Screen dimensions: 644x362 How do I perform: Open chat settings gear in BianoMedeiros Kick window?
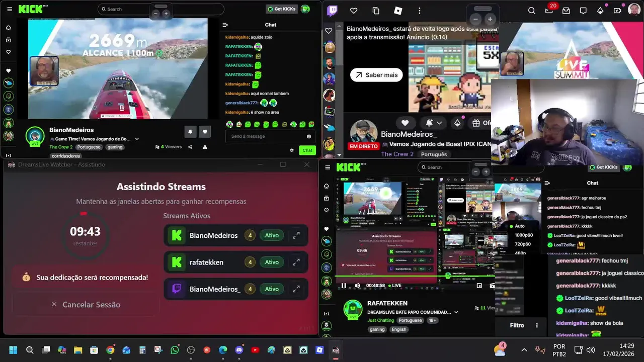(292, 150)
